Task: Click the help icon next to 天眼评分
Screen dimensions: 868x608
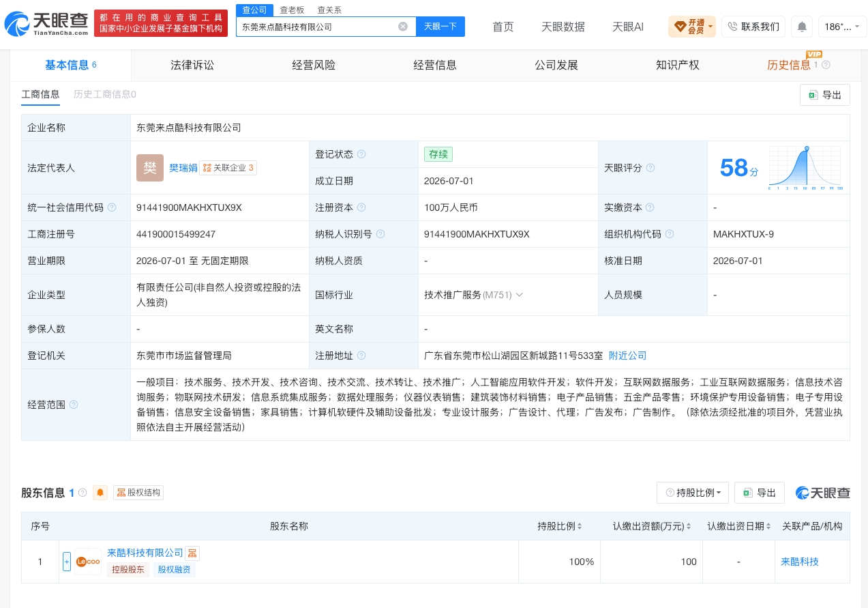Action: click(x=650, y=168)
